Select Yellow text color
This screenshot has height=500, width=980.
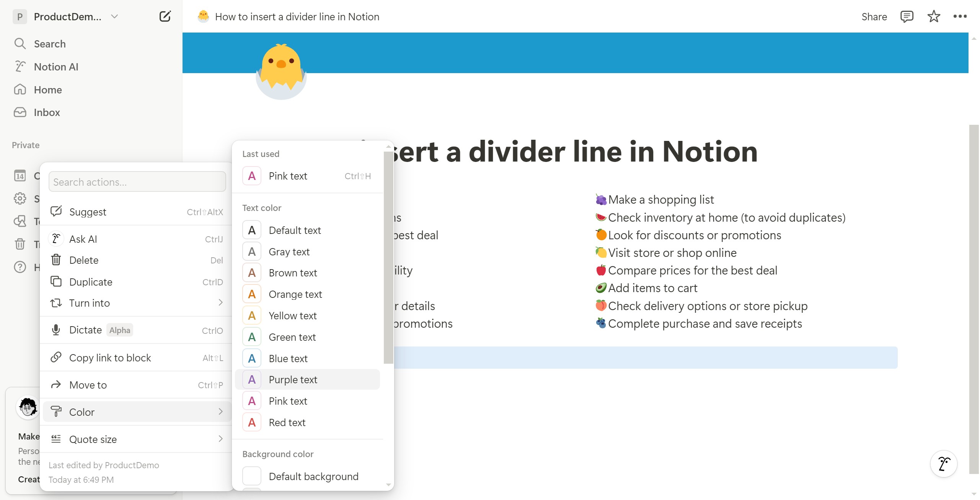308,315
